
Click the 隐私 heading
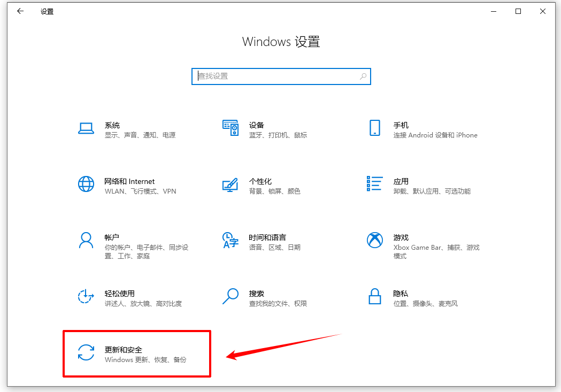[x=401, y=294]
